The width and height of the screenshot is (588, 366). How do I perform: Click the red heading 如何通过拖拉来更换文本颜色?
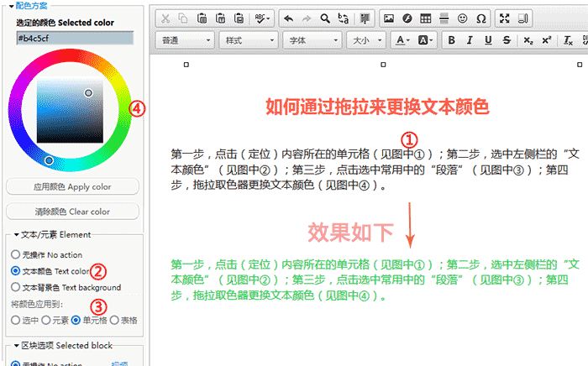[377, 107]
